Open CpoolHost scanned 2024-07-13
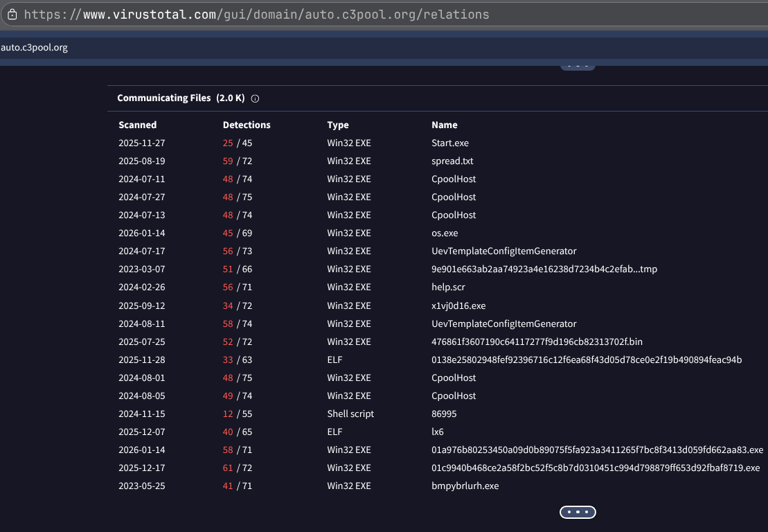 (x=454, y=215)
